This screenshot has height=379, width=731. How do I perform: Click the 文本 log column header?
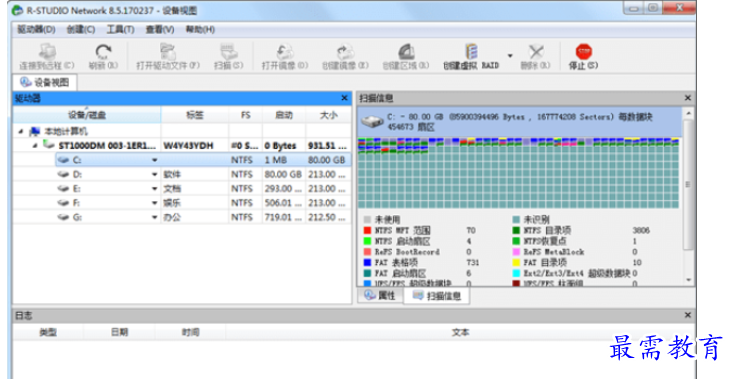[x=460, y=332]
